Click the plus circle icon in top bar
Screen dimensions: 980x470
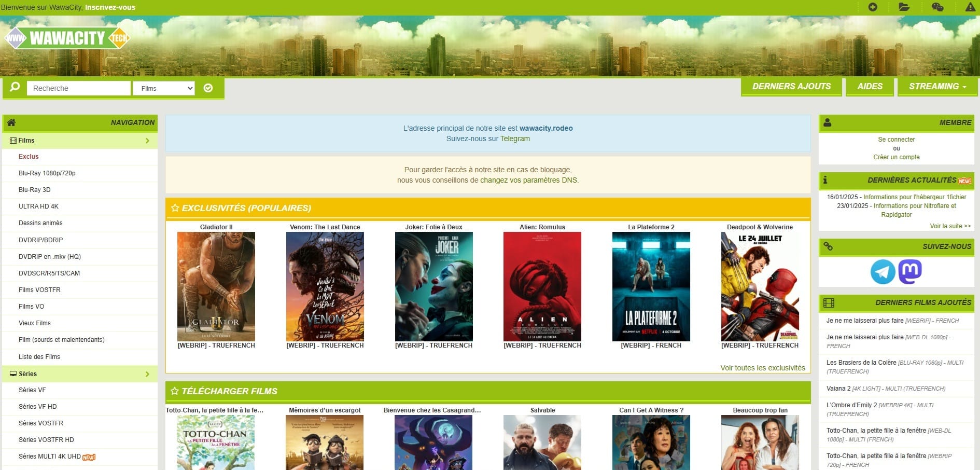873,7
